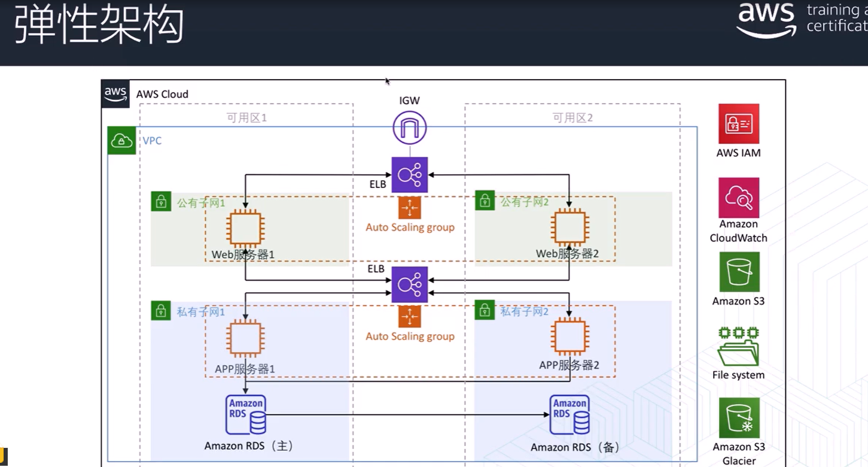Click the 弹性架构 slide title
Viewport: 868px width, 467px height.
(99, 26)
